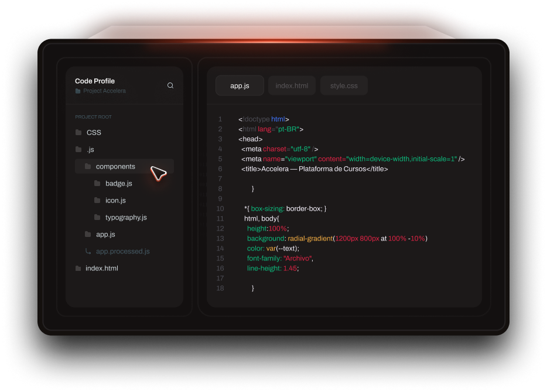Click the components folder icon
The width and height of the screenshot is (547, 392).
(88, 167)
